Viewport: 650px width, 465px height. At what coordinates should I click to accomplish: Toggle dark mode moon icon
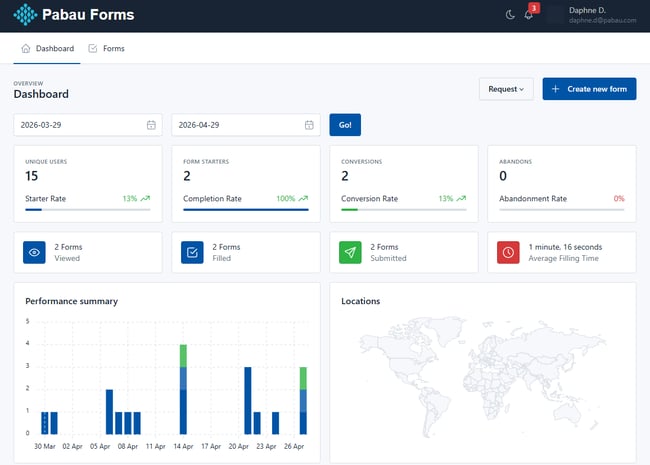tap(511, 15)
